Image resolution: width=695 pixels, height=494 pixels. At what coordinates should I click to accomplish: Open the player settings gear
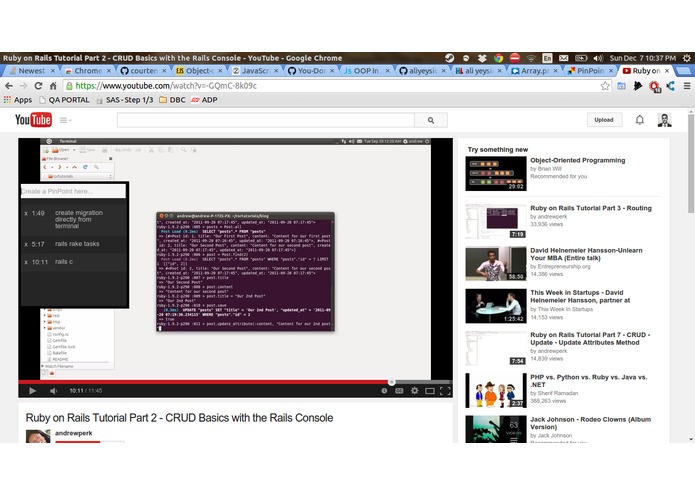414,391
